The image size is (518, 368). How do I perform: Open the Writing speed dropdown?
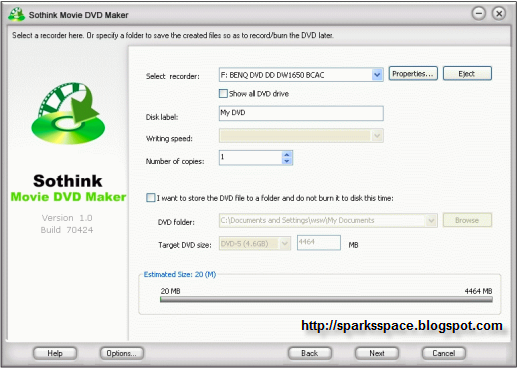tap(377, 136)
